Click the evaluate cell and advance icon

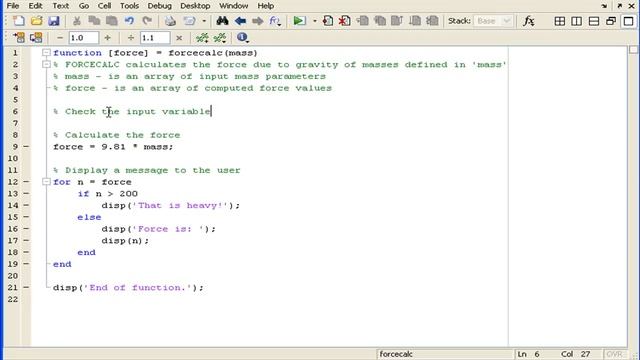[x=36, y=38]
